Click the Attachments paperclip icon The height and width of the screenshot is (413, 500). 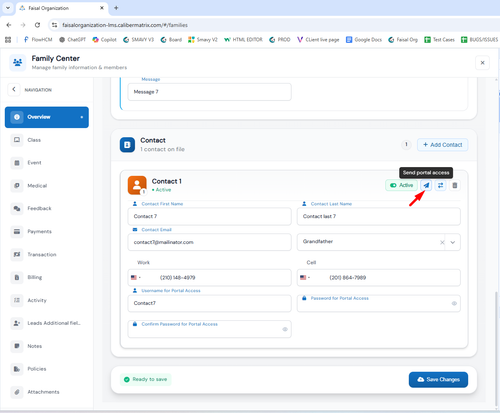pyautogui.click(x=17, y=392)
